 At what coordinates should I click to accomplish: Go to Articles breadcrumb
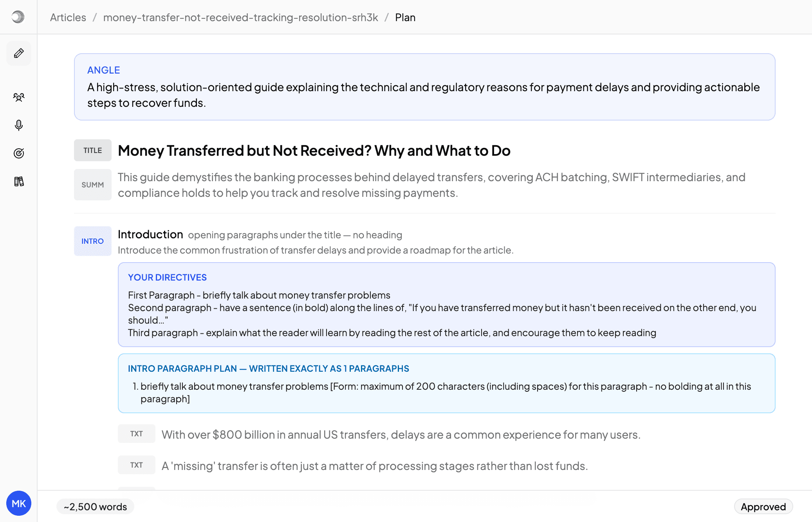[x=68, y=17]
